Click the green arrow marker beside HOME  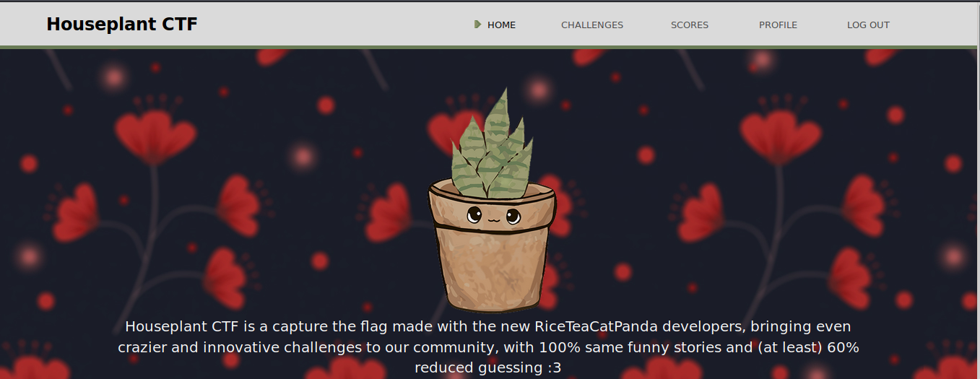(x=477, y=25)
